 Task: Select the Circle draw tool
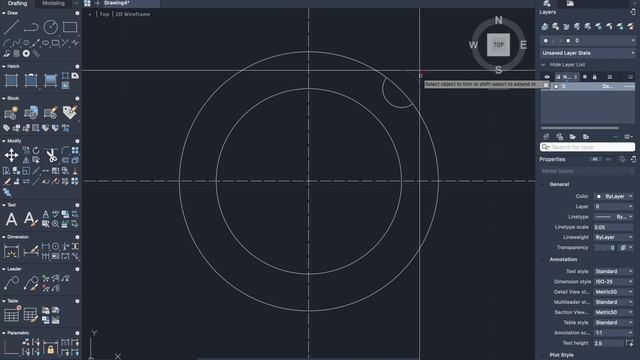(51, 27)
